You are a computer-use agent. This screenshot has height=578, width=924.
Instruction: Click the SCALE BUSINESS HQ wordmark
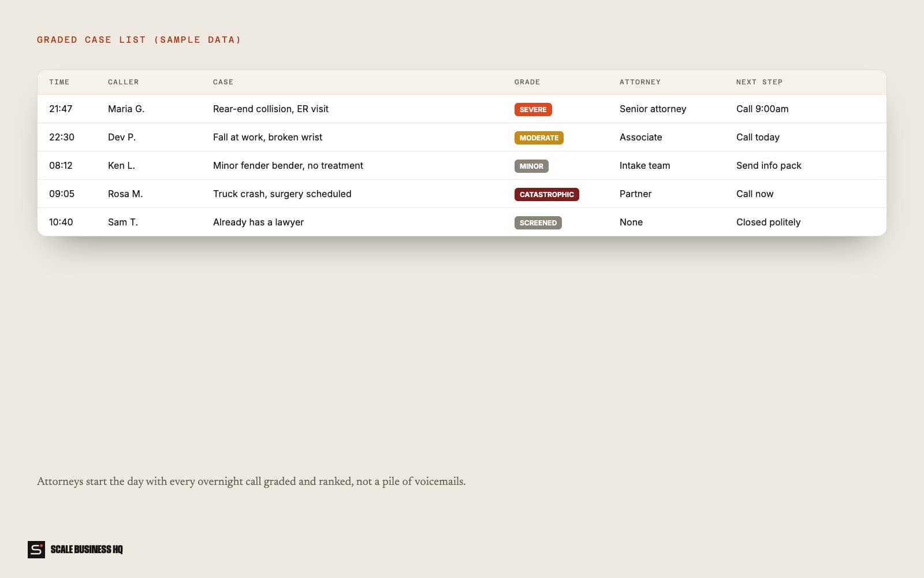pos(87,550)
